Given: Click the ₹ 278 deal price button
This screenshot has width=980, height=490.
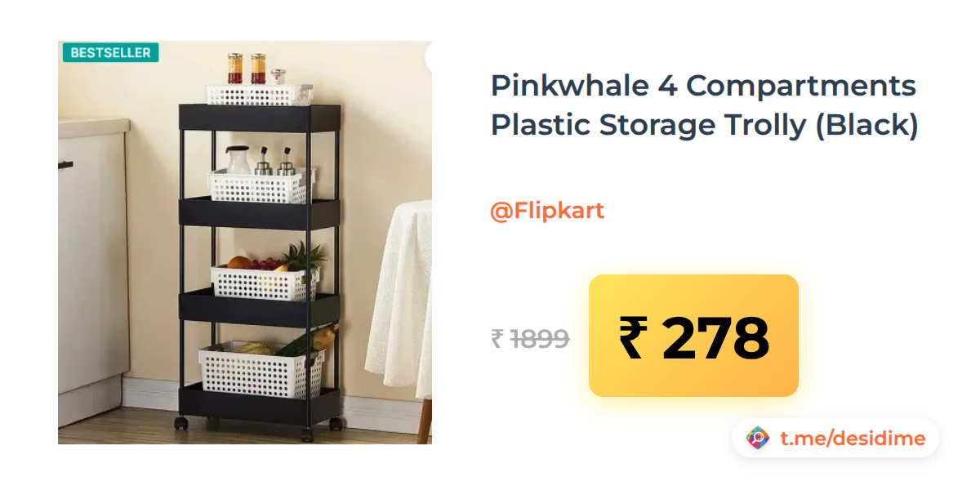Looking at the screenshot, I should click(x=693, y=336).
